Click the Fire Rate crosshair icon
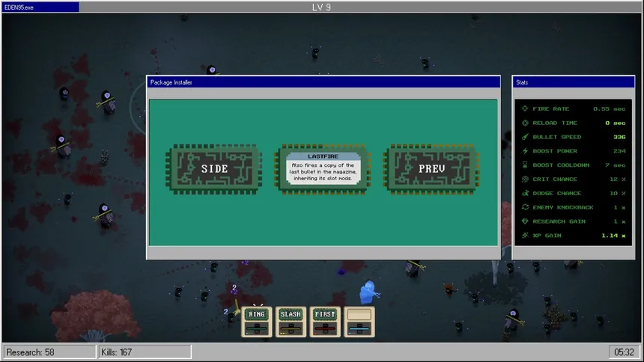Viewport: 644px width, 362px height. (525, 108)
